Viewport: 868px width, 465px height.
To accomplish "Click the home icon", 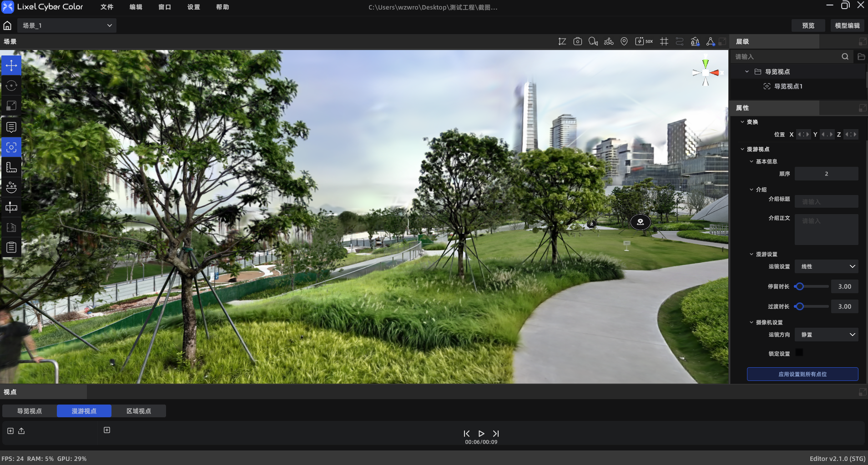I will pyautogui.click(x=7, y=25).
